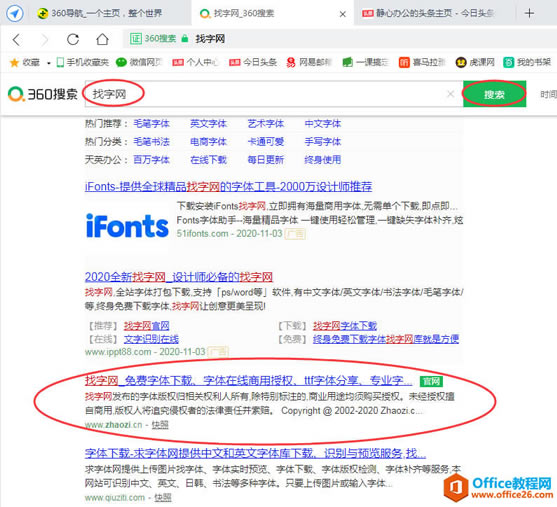Open the 艺术字体 link
Viewport: 557px width, 507px height.
tap(265, 124)
